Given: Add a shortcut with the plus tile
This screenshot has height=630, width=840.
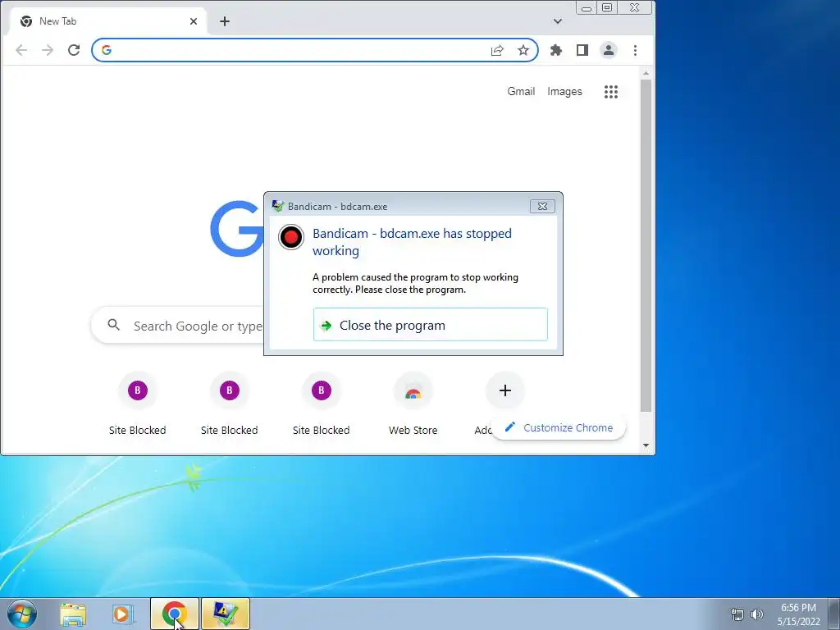Looking at the screenshot, I should pos(505,390).
